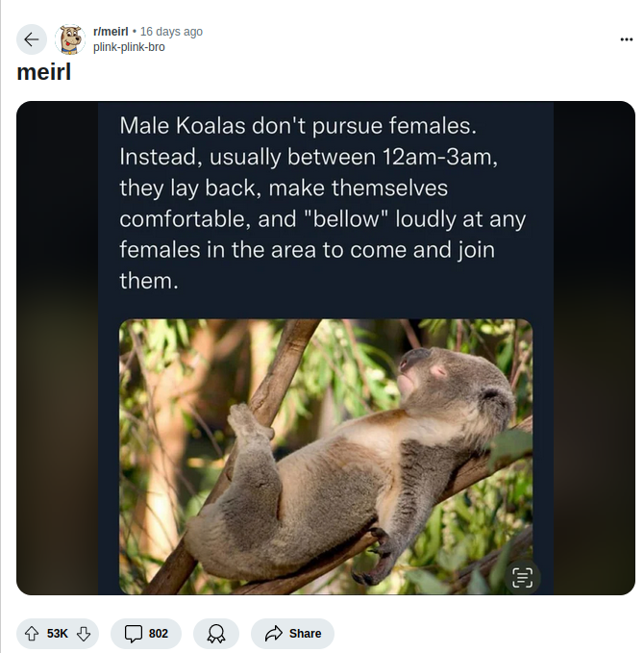Click the share arrow icon

coord(274,633)
